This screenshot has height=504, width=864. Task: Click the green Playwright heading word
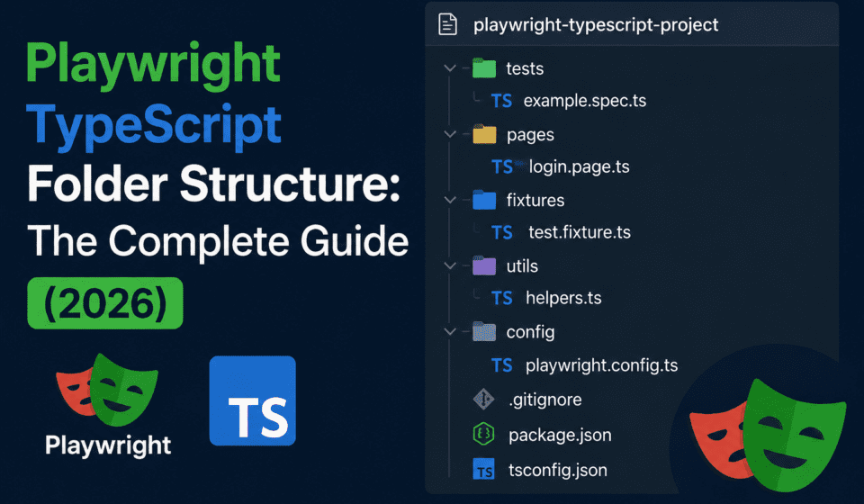[153, 66]
